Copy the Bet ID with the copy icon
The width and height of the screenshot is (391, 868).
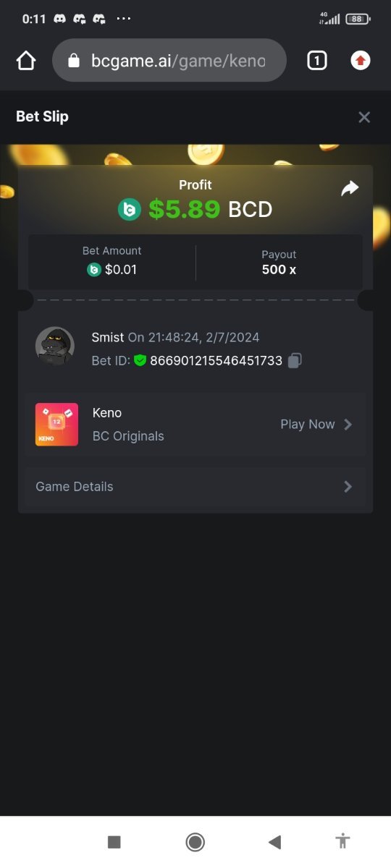click(295, 360)
